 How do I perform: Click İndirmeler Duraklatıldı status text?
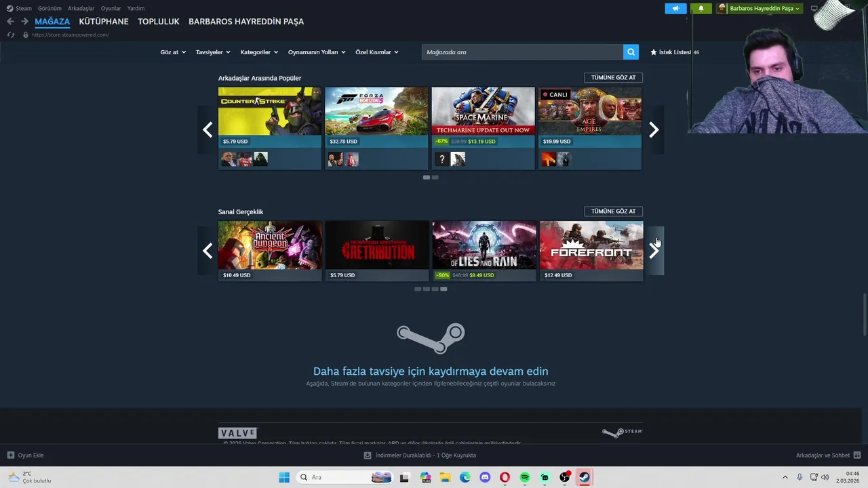tap(425, 455)
